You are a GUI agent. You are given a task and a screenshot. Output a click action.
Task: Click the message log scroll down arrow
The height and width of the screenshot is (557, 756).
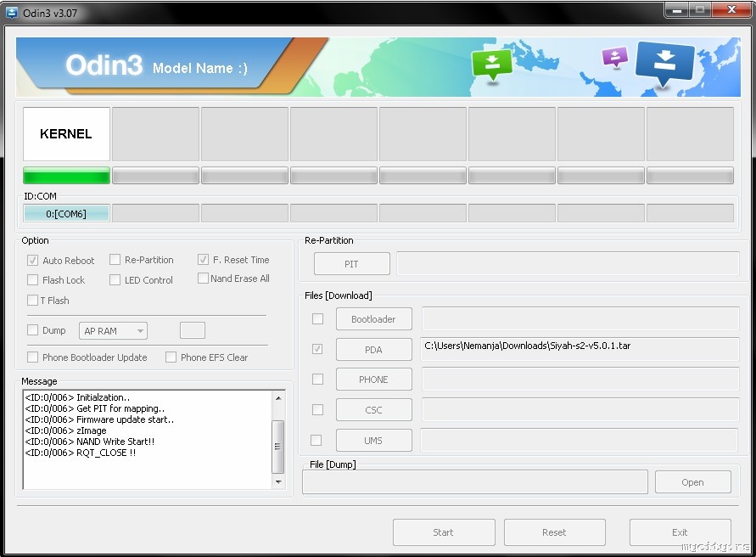click(x=278, y=481)
